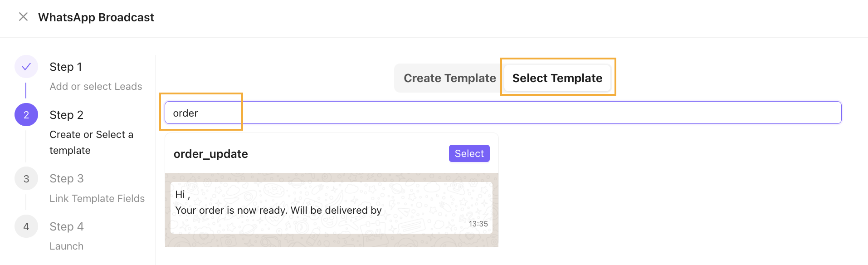Image resolution: width=868 pixels, height=265 pixels.
Task: Open the order_update message preview bubble
Action: tap(332, 208)
